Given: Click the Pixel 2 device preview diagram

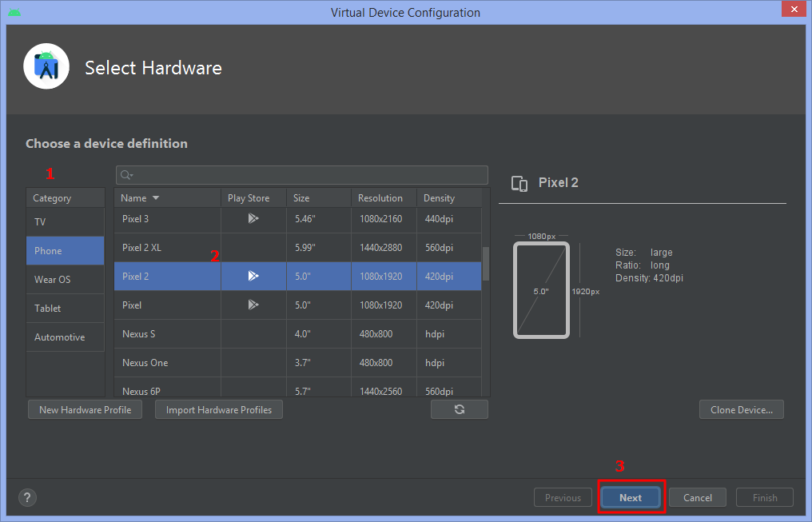Looking at the screenshot, I should coord(541,290).
